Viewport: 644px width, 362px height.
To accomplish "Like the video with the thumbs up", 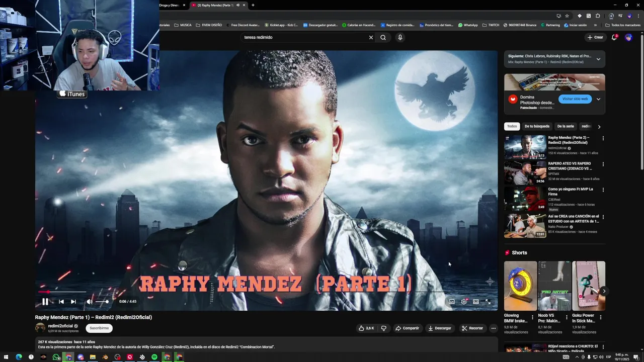I will click(366, 328).
